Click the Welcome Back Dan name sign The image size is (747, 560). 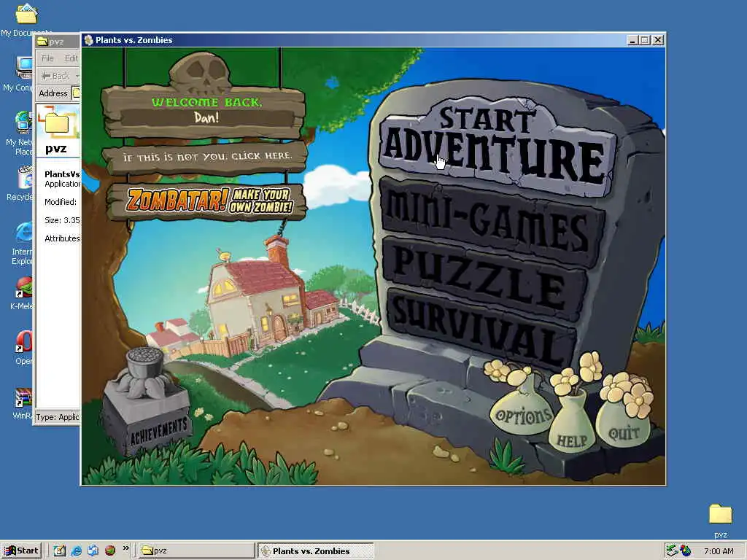[204, 111]
